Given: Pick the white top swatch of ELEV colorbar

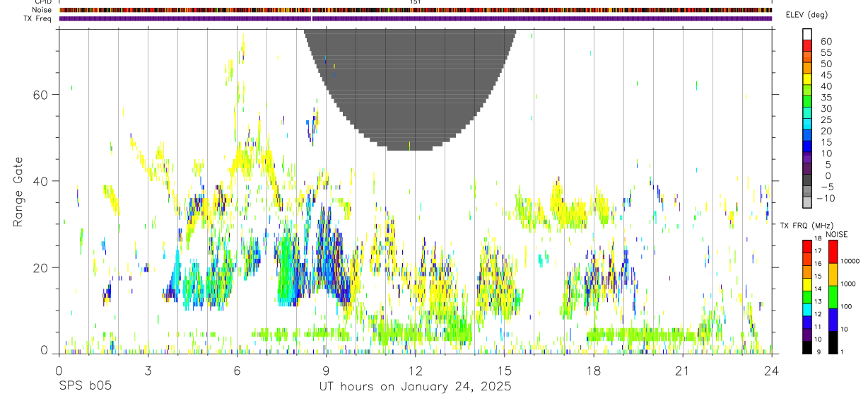Looking at the screenshot, I should 807,35.
